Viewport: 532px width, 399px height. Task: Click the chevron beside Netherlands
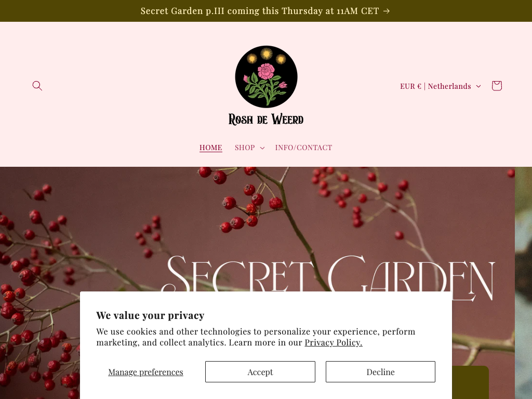point(478,86)
